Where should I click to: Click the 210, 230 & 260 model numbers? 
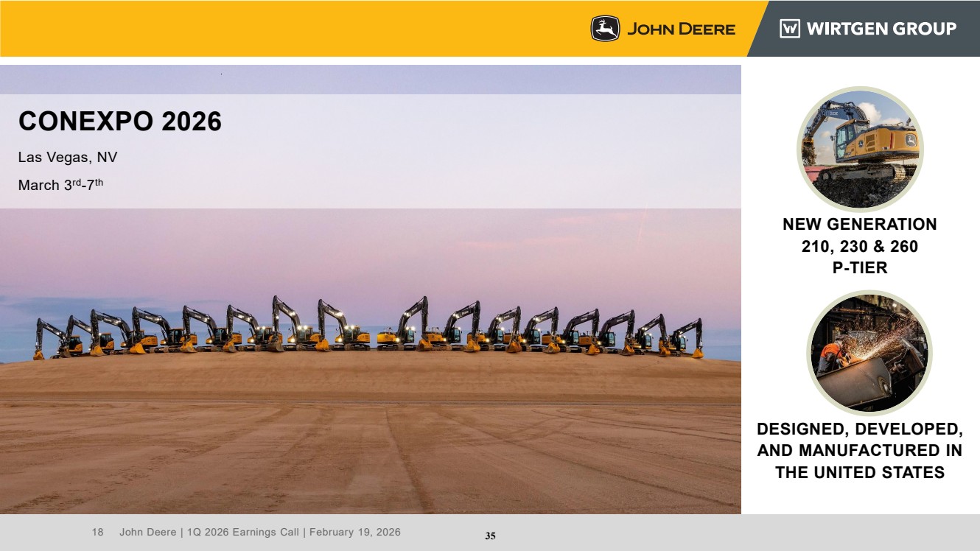859,246
